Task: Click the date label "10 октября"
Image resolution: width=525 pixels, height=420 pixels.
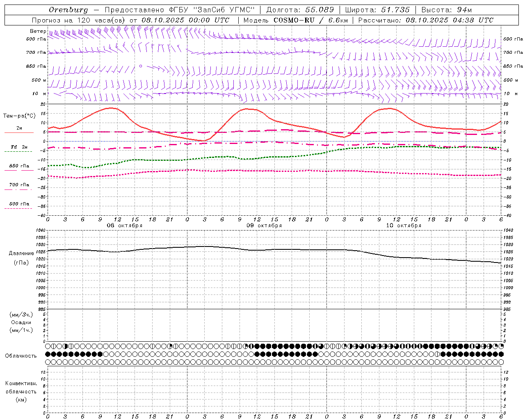Action: click(404, 226)
